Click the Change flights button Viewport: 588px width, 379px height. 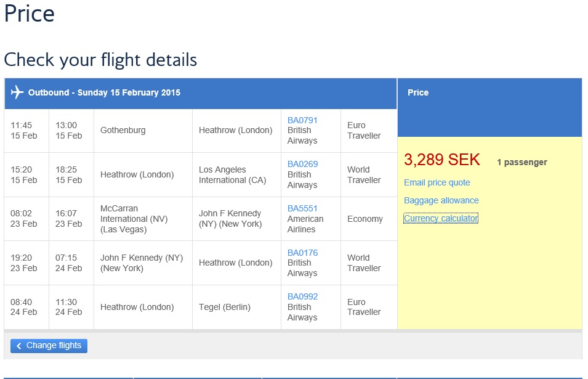[x=49, y=346]
